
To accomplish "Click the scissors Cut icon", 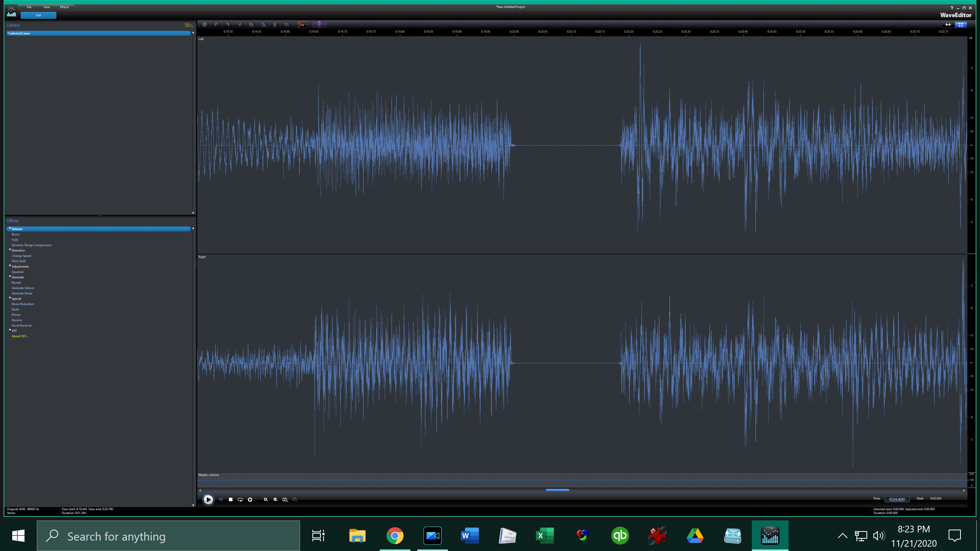I will tap(240, 25).
